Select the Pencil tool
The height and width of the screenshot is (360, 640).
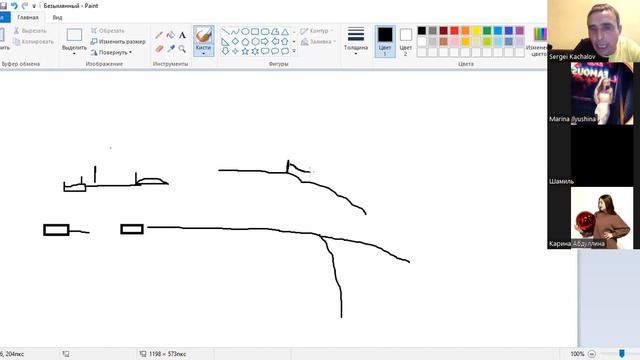pos(159,36)
